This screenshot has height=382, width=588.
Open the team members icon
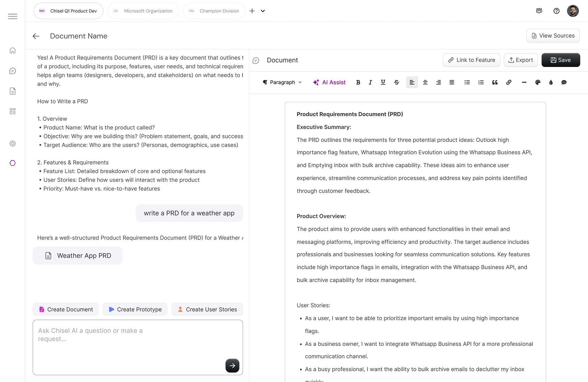point(539,11)
